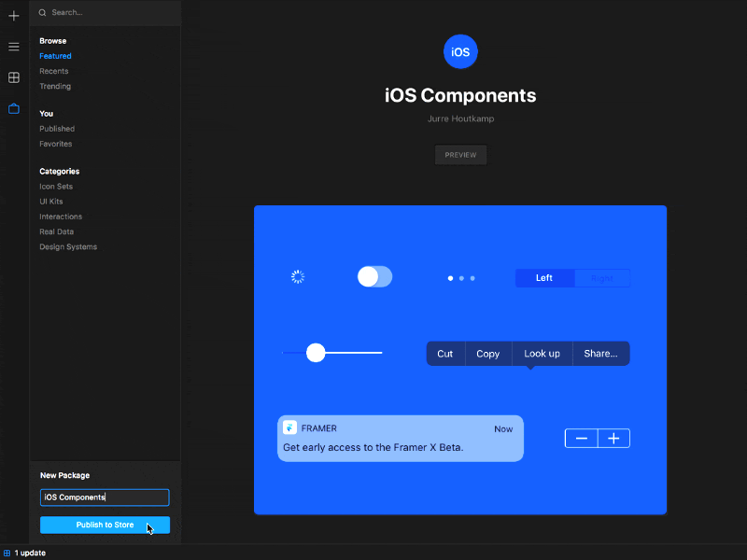This screenshot has width=747, height=560.
Task: Click the 1 update status text
Action: 30,553
